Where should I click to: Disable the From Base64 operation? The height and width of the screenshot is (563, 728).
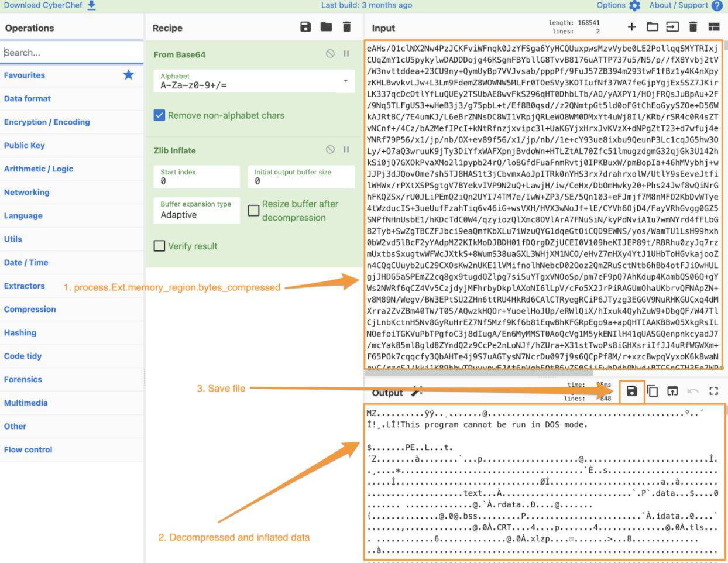330,54
